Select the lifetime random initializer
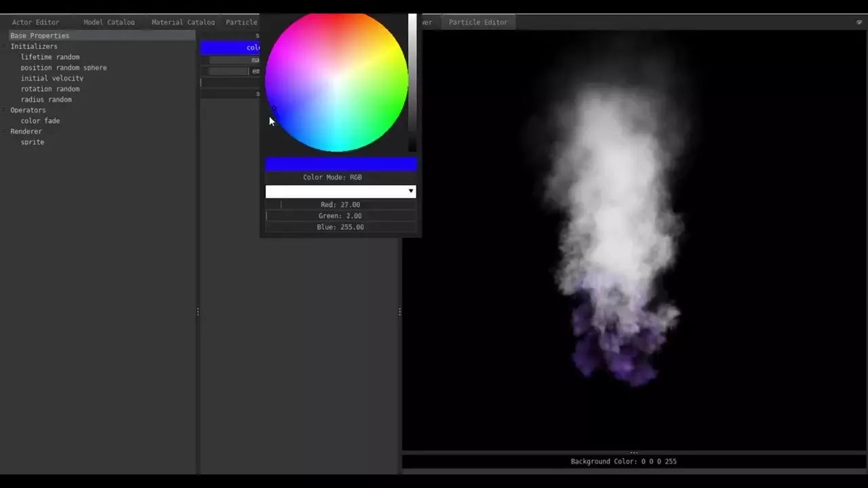Image resolution: width=868 pixels, height=488 pixels. (50, 57)
